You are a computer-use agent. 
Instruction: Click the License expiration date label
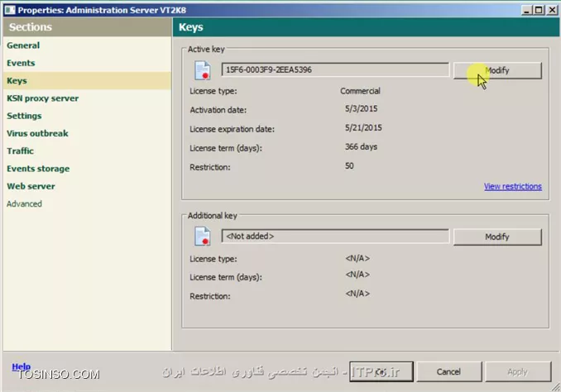pos(232,129)
